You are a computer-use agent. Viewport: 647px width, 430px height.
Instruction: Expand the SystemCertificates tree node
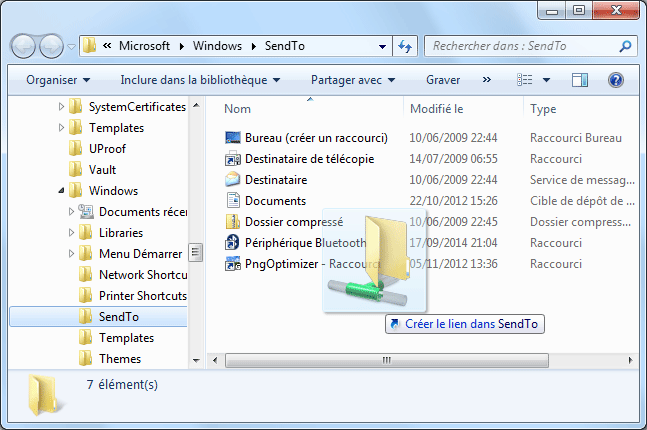[x=61, y=107]
